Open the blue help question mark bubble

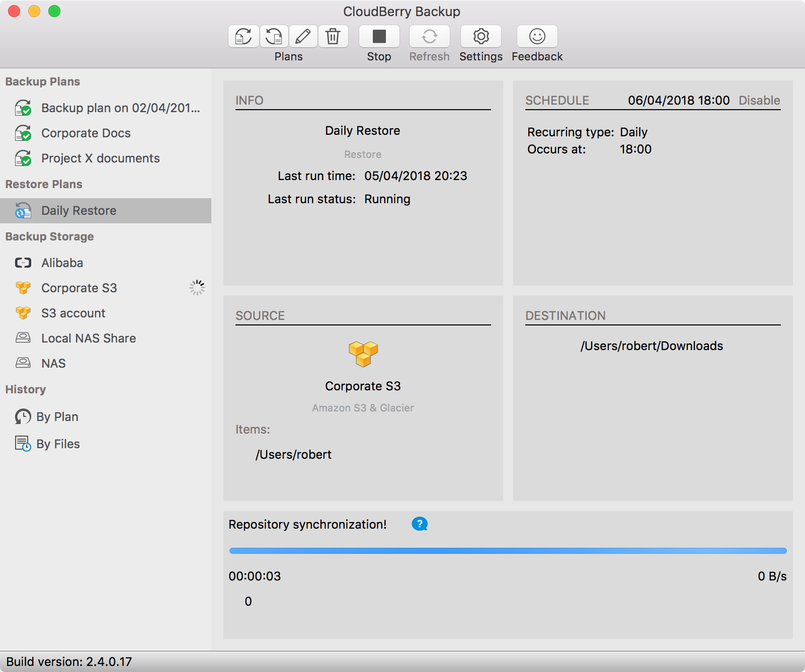point(420,524)
